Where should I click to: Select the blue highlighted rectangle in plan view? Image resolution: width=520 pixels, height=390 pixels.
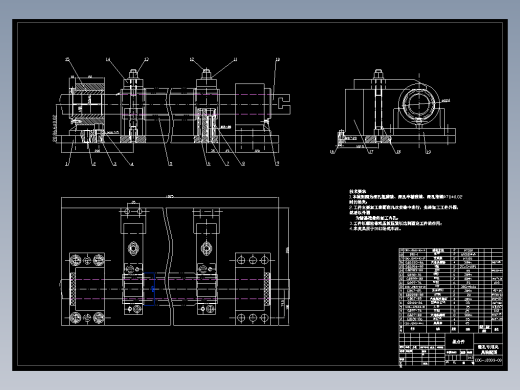pyautogui.click(x=149, y=289)
